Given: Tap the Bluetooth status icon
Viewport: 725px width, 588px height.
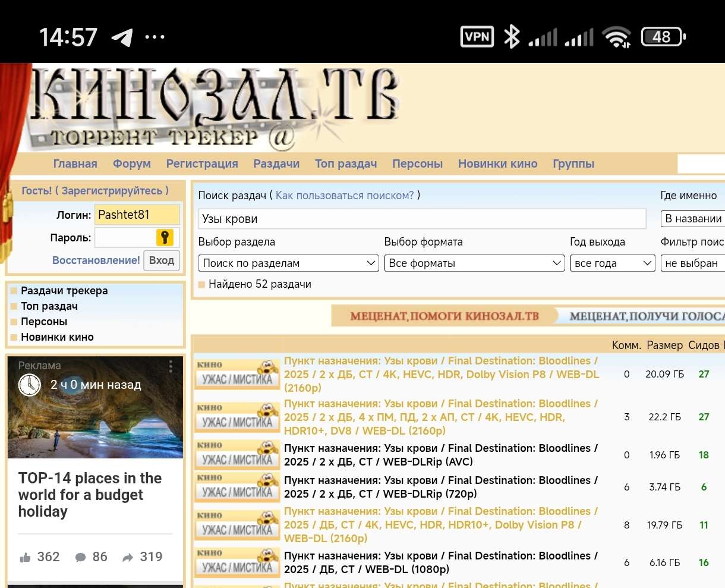Looking at the screenshot, I should tap(511, 37).
